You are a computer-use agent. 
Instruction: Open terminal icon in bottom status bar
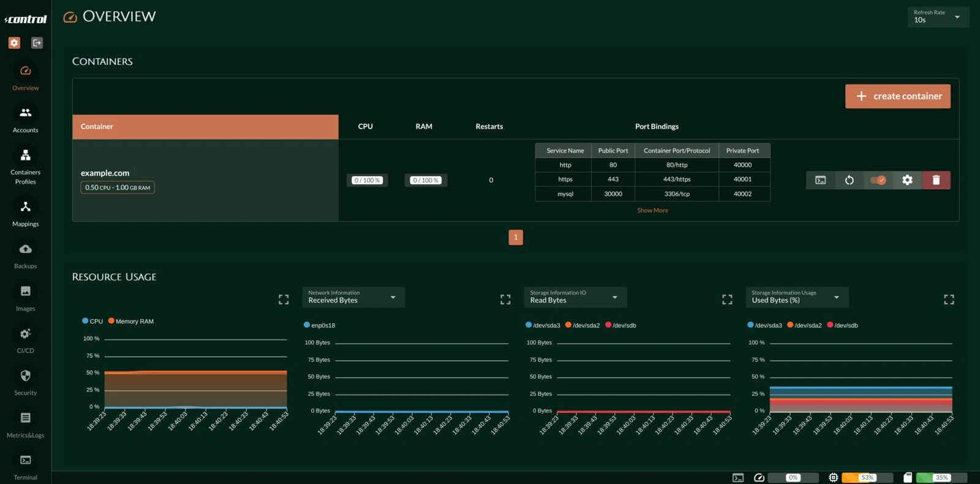pos(738,477)
